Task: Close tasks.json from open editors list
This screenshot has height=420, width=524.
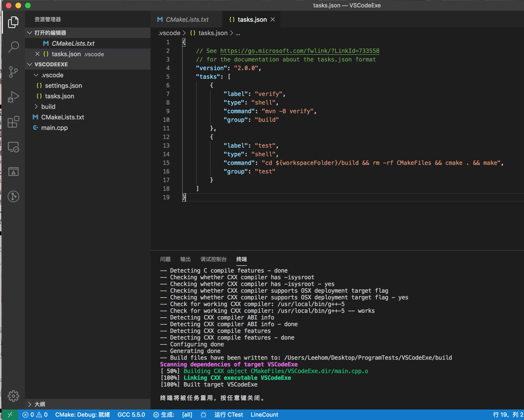Action: (x=37, y=54)
